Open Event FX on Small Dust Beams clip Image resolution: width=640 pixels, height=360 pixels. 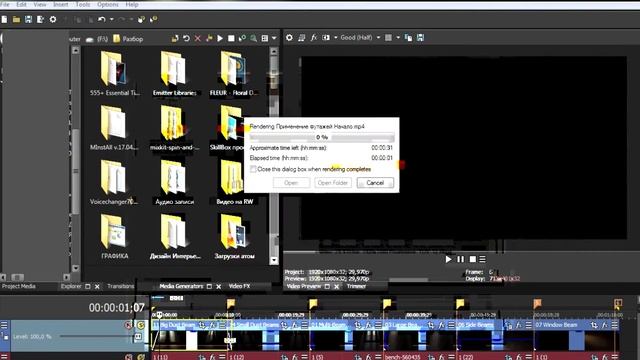pyautogui.click(x=295, y=325)
